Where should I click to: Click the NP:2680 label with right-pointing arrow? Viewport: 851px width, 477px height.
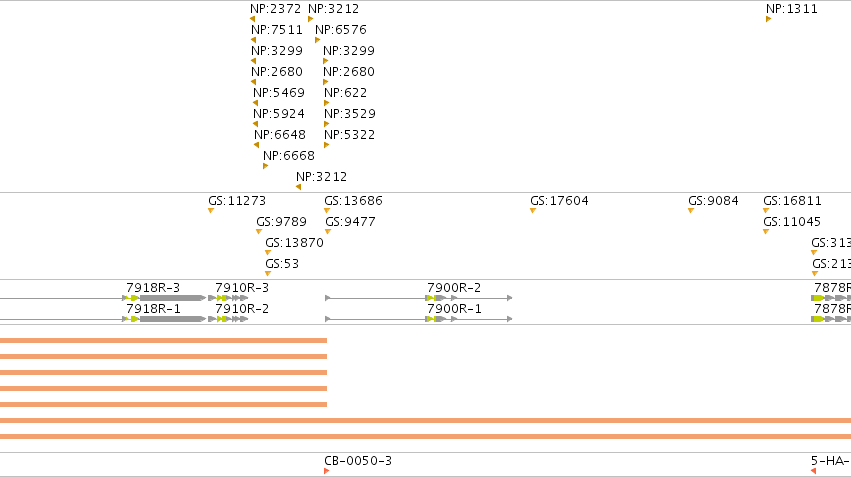coord(349,72)
